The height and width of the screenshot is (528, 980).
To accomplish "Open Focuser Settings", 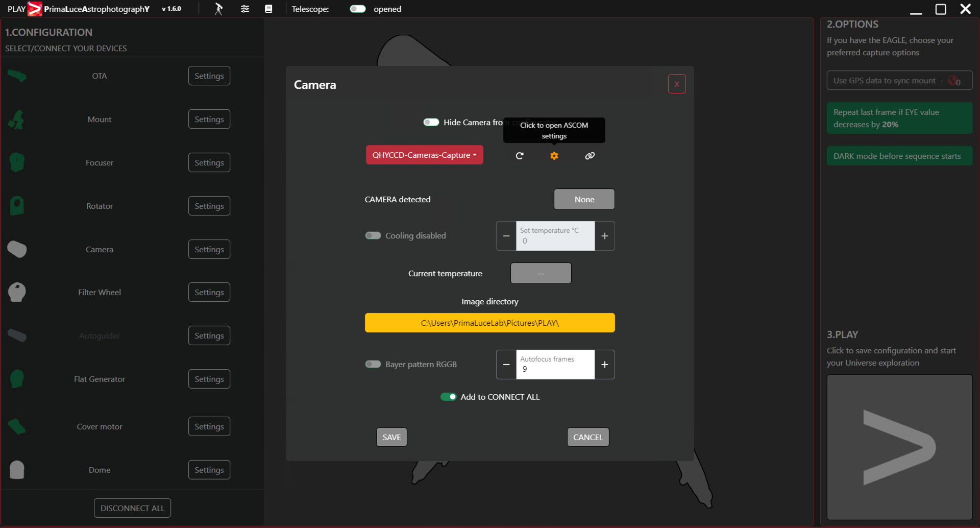I will tap(209, 162).
